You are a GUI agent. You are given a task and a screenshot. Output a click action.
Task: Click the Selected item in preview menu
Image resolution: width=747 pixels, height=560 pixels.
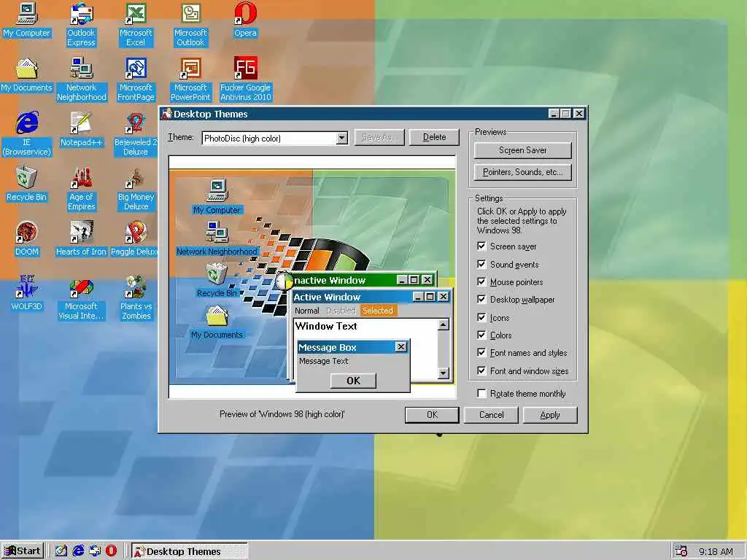point(377,311)
